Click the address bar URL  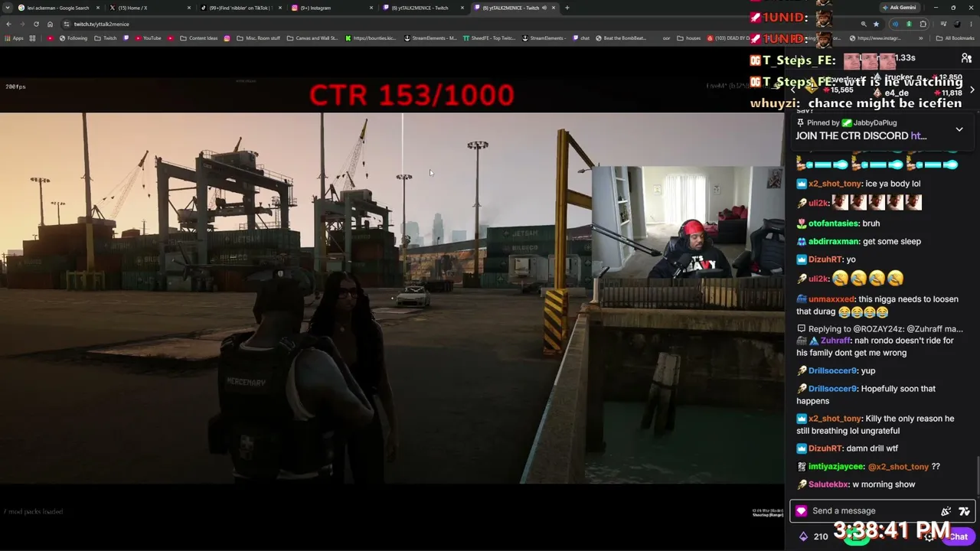102,24
